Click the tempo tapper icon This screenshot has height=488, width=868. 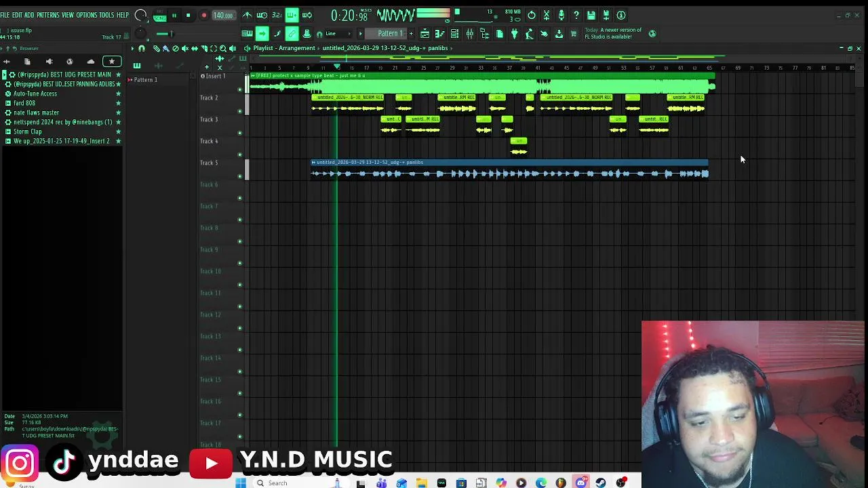[529, 33]
